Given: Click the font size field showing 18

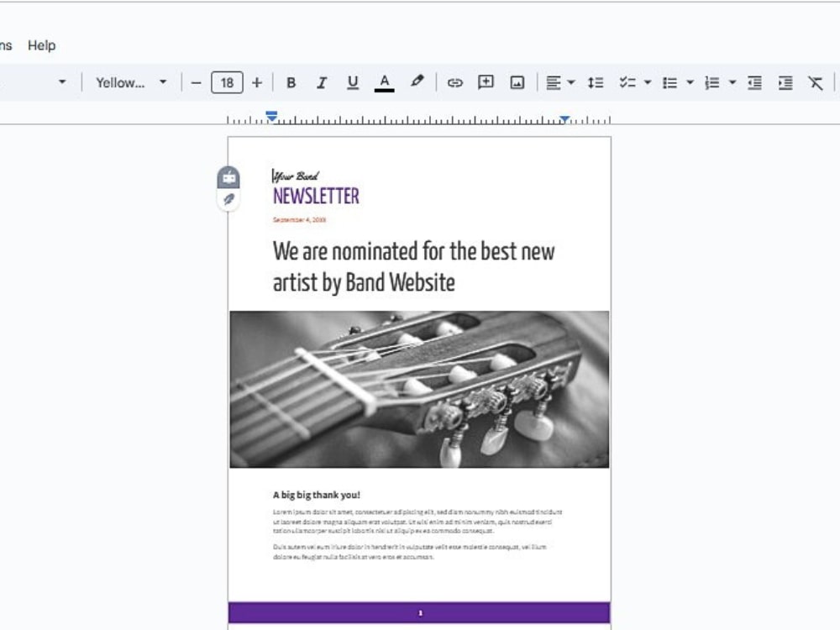Looking at the screenshot, I should pos(227,82).
